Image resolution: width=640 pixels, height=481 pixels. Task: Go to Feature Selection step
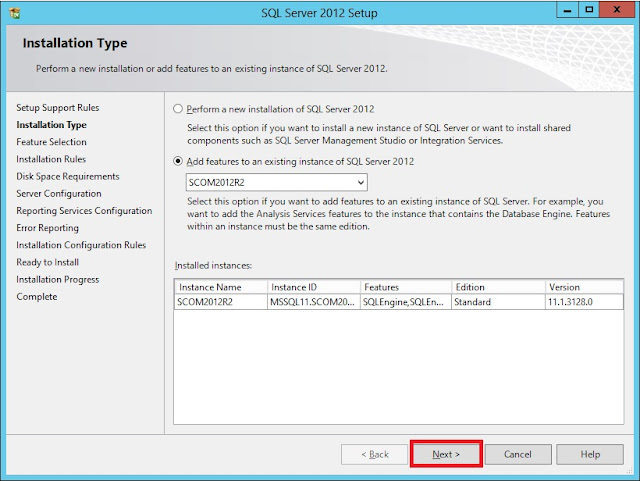[51, 142]
